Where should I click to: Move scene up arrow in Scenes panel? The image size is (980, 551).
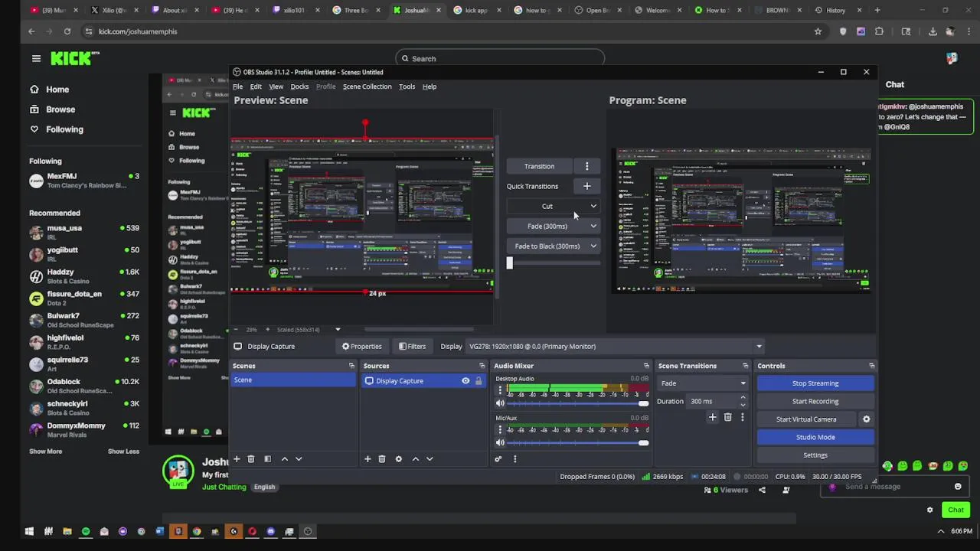tap(284, 459)
